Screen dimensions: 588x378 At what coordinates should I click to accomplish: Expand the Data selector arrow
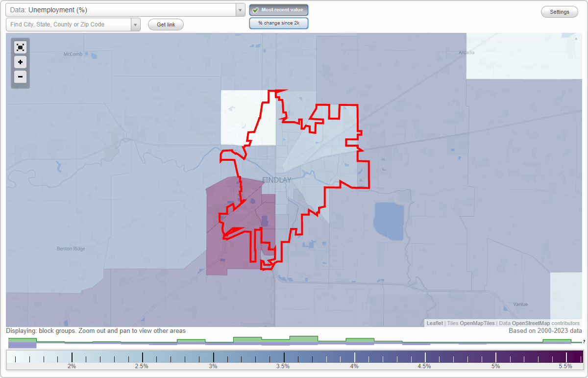point(240,10)
